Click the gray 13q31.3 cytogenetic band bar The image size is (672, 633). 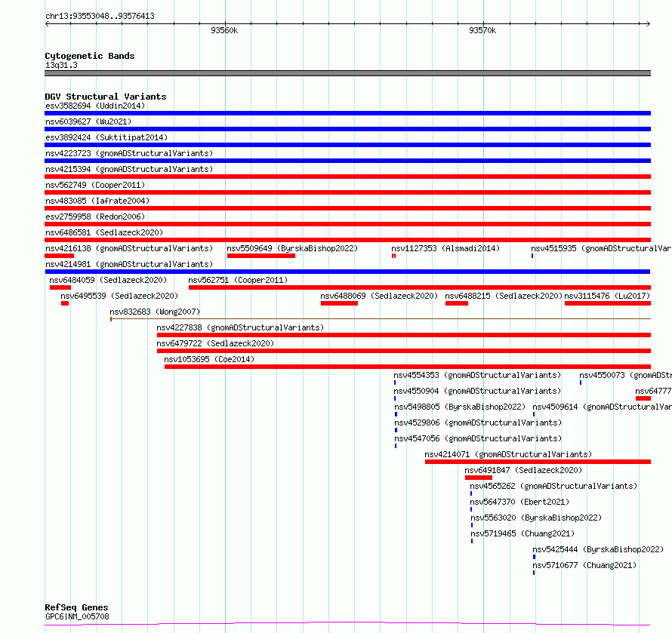pos(347,73)
